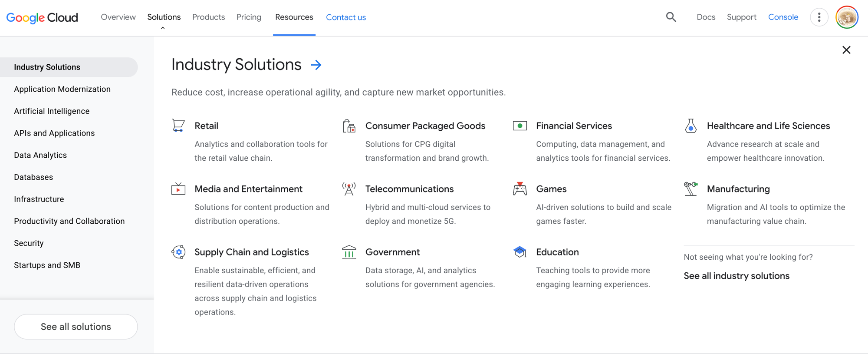Viewport: 868px width, 354px height.
Task: Click the Education graduation cap icon
Action: tap(520, 251)
